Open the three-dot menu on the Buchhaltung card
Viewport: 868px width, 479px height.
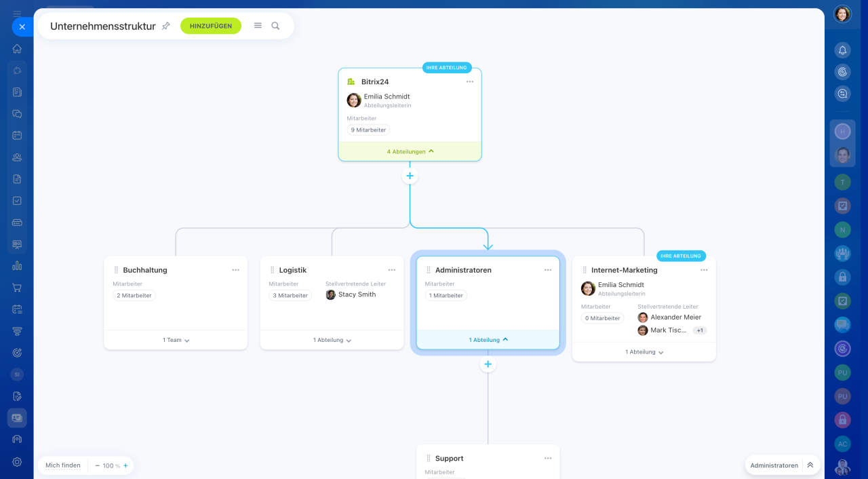[236, 270]
